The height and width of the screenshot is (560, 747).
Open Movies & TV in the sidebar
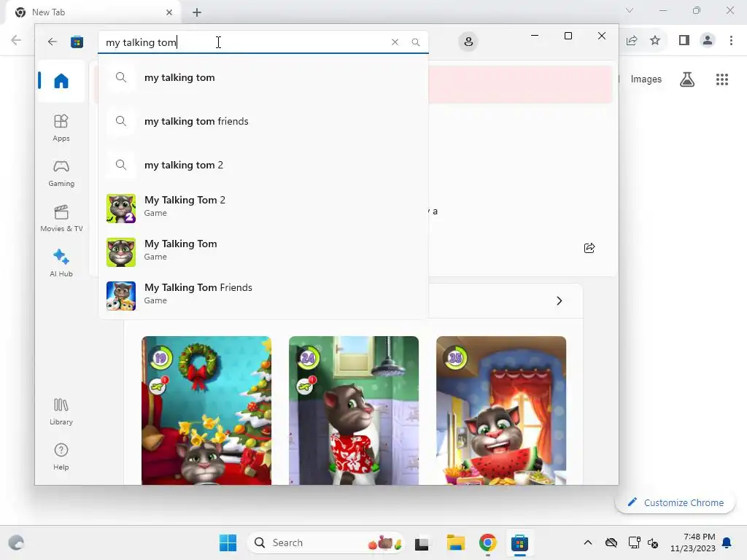point(61,219)
